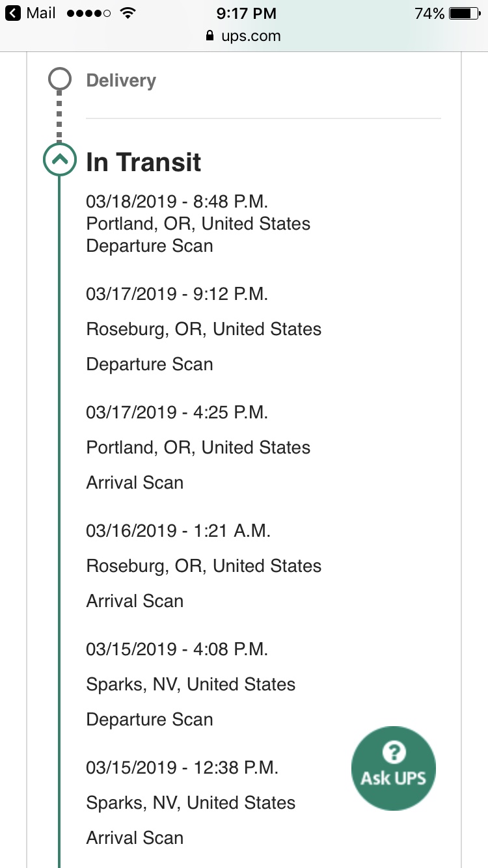Tap the 03/15/2019 4:08 P.M. Sparks entry
This screenshot has width=488, height=868.
pos(191,684)
